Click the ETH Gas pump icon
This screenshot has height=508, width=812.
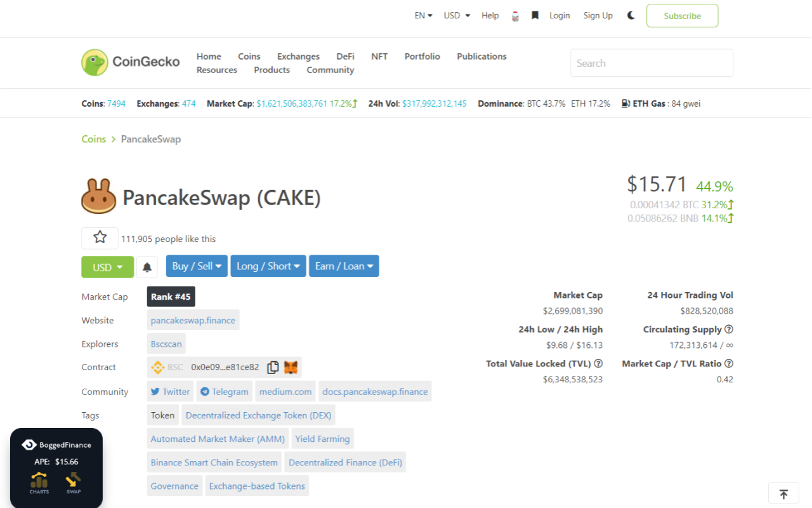pos(625,103)
